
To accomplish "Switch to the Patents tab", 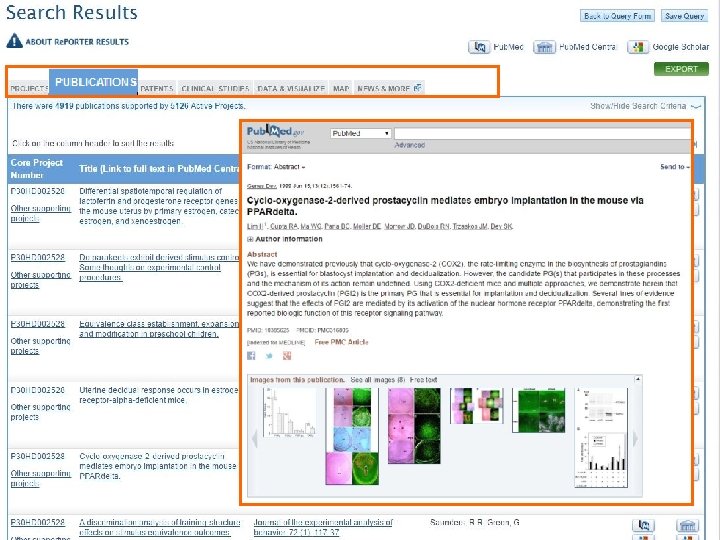I will pos(157,88).
